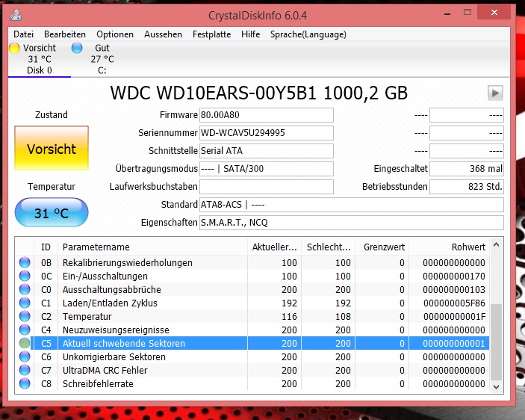Image resolution: width=525 pixels, height=420 pixels.
Task: Click blue status dot of Rekalibrierungswiederholungen row
Action: coord(25,262)
